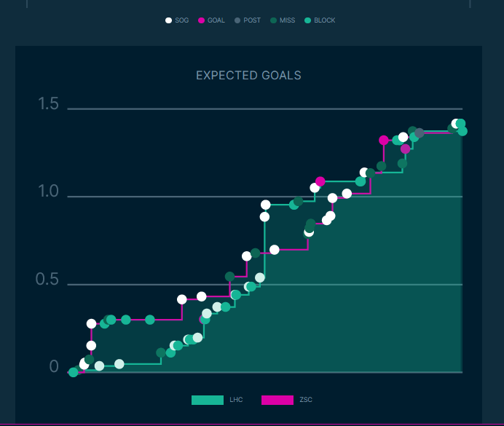
Task: Click the grey POST legend dot
Action: click(x=237, y=20)
